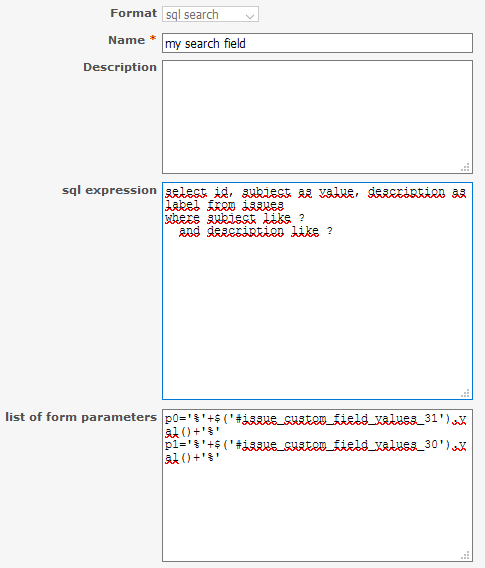This screenshot has height=568, width=485.
Task: Click blank space in form parameters box
Action: (x=317, y=511)
